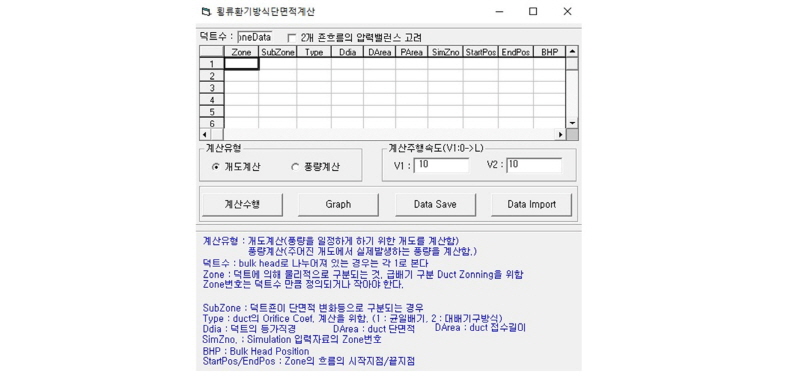The height and width of the screenshot is (381, 800).
Task: Select row header 6 in the grid
Action: click(212, 122)
